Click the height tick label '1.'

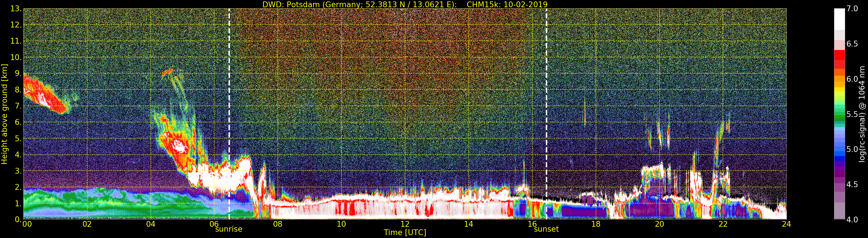18,203
